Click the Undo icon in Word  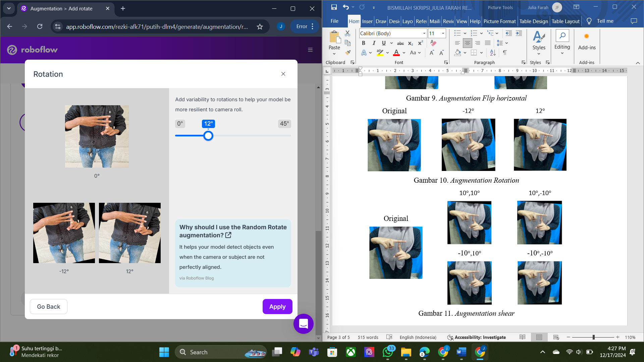(345, 7)
